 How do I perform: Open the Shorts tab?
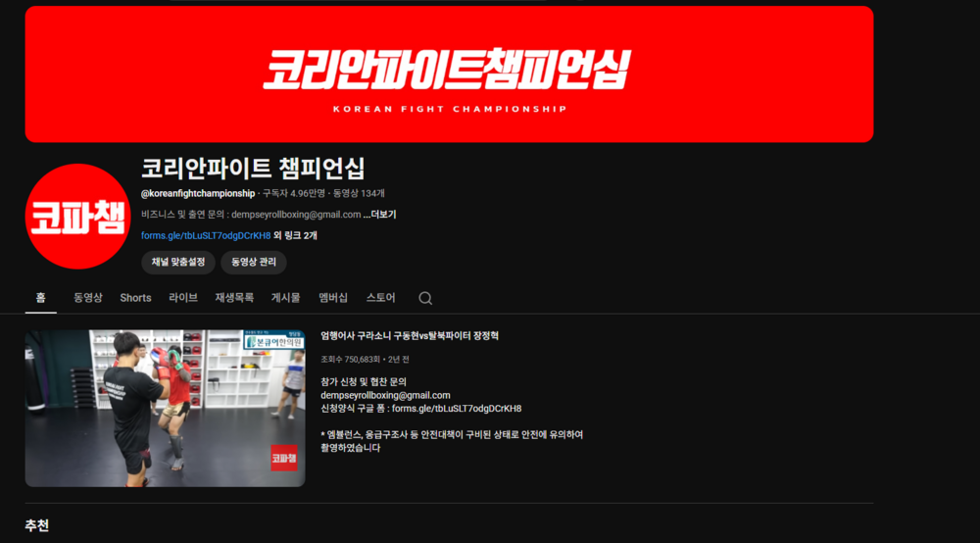tap(135, 298)
